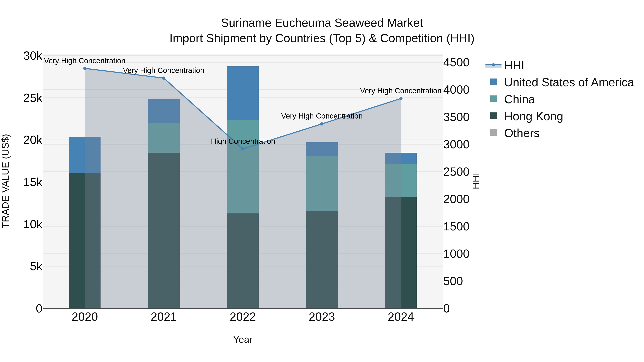Viewport: 644px width, 362px height.
Task: Click the '4500' right axis tick
Action: [457, 62]
